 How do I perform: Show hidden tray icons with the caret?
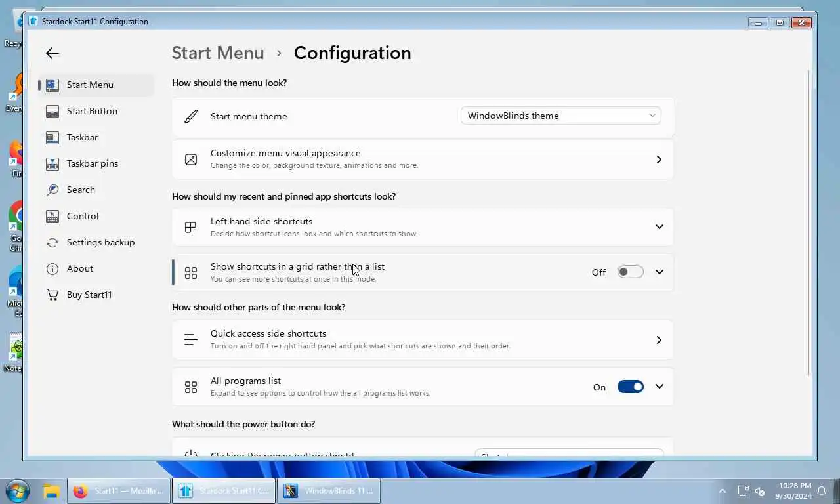click(x=723, y=491)
